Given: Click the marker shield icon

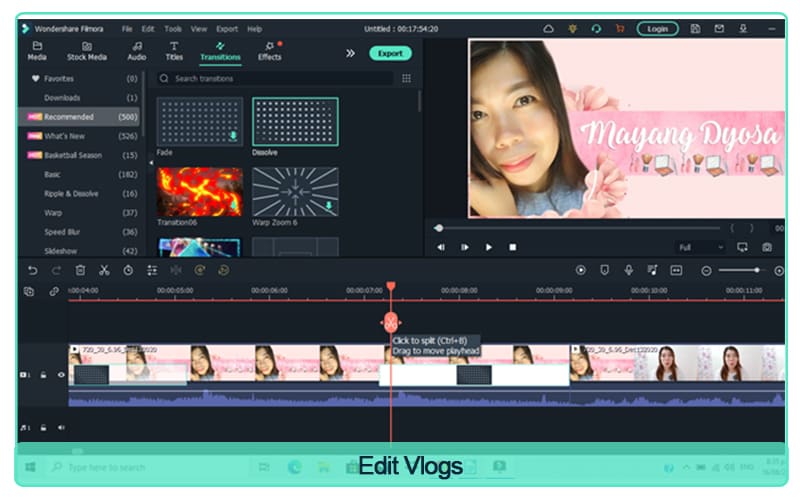Looking at the screenshot, I should point(605,270).
